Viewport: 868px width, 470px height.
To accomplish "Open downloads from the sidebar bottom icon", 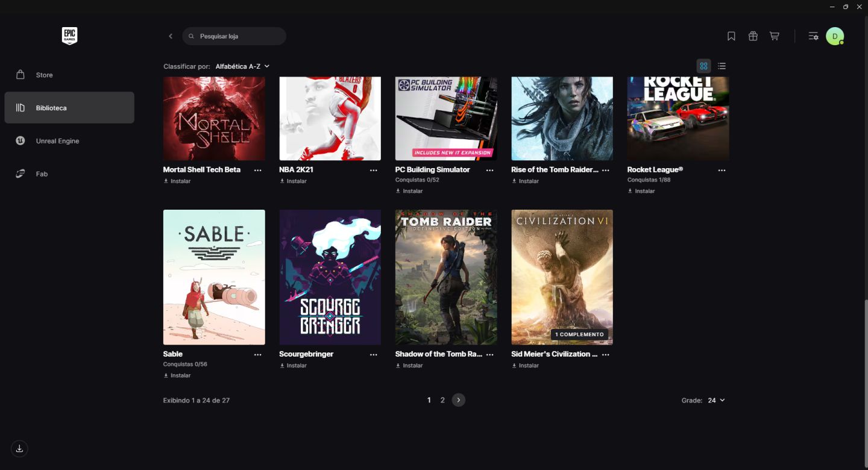I will click(19, 448).
